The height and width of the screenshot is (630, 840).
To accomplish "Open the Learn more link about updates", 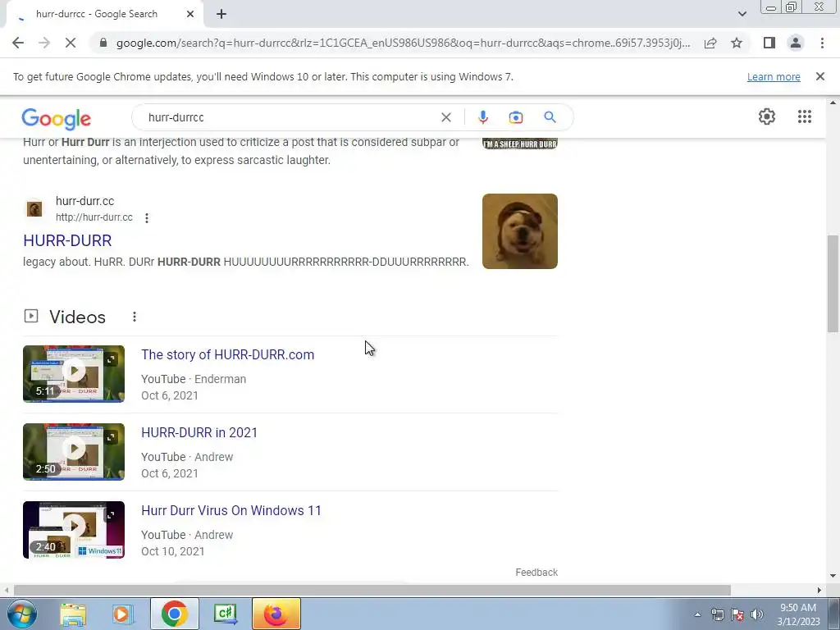I will pyautogui.click(x=774, y=76).
